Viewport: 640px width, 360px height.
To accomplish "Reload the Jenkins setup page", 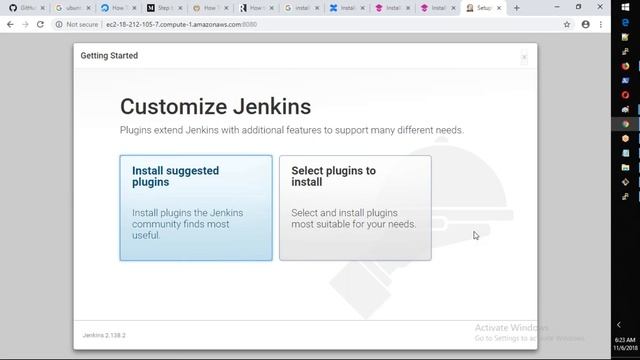I will point(40,24).
